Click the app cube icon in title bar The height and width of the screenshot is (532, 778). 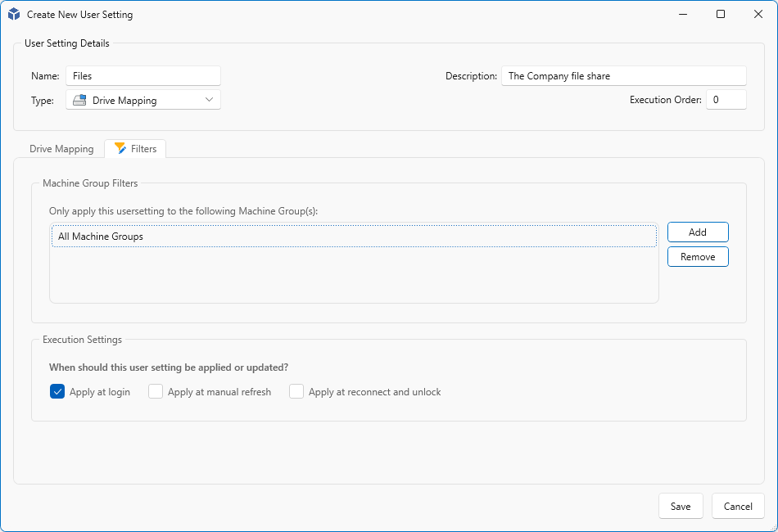(14, 14)
